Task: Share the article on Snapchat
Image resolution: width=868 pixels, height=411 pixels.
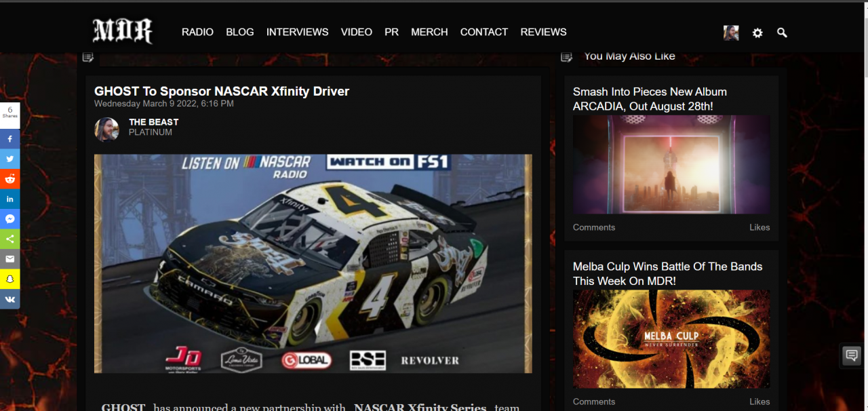Action: 9,279
